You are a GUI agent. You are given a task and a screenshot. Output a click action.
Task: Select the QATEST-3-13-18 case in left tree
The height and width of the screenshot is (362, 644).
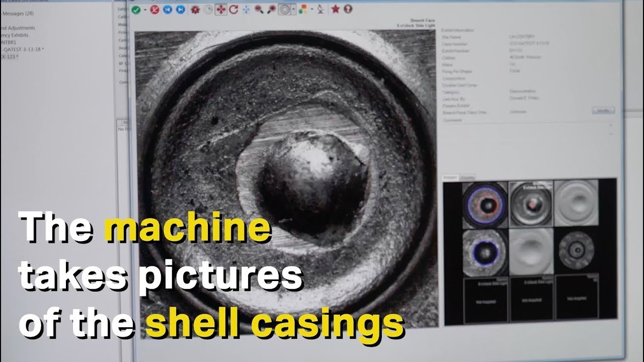22,49
